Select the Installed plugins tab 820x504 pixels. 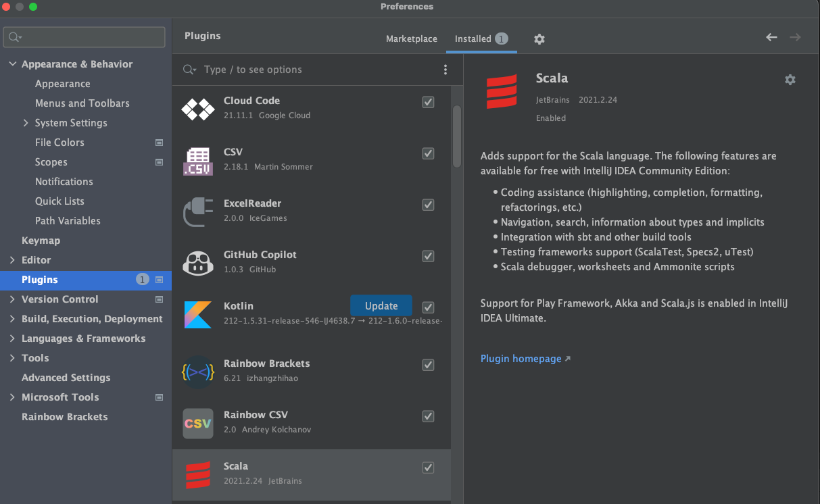(x=475, y=39)
